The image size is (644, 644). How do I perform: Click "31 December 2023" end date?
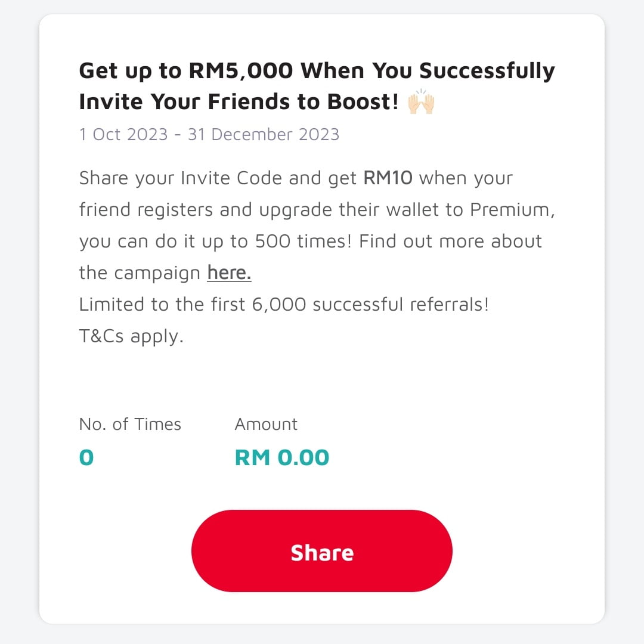263,134
